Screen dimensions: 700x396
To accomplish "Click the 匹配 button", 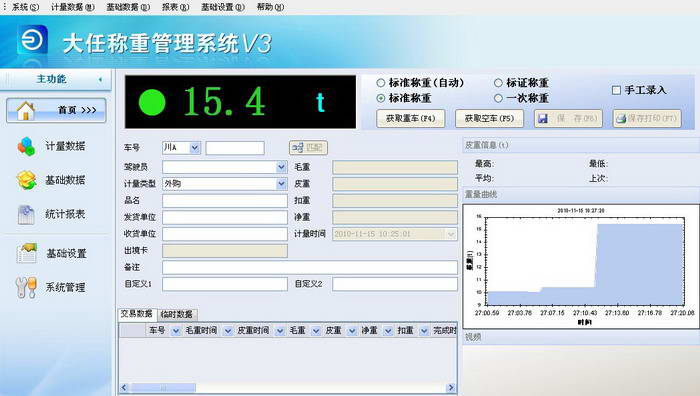I will pyautogui.click(x=308, y=147).
